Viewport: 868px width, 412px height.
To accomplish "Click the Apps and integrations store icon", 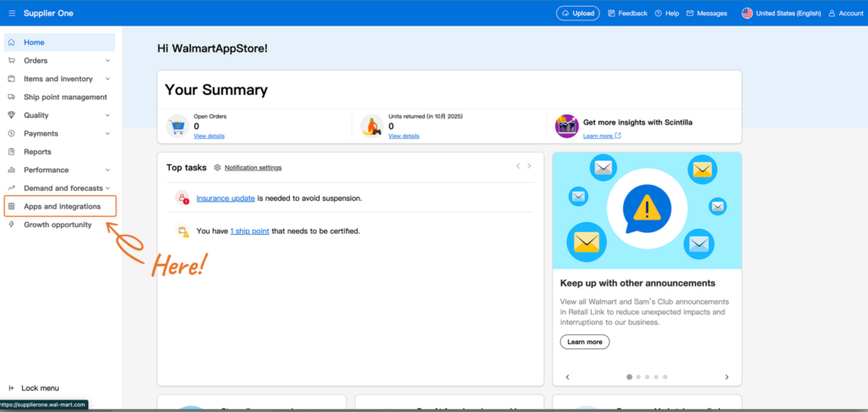I will pos(12,207).
